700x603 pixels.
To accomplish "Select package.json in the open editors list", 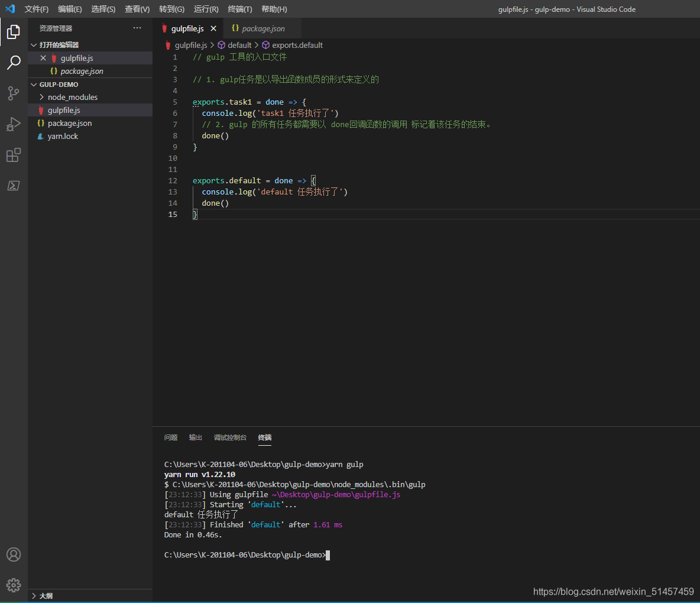I will 90,71.
